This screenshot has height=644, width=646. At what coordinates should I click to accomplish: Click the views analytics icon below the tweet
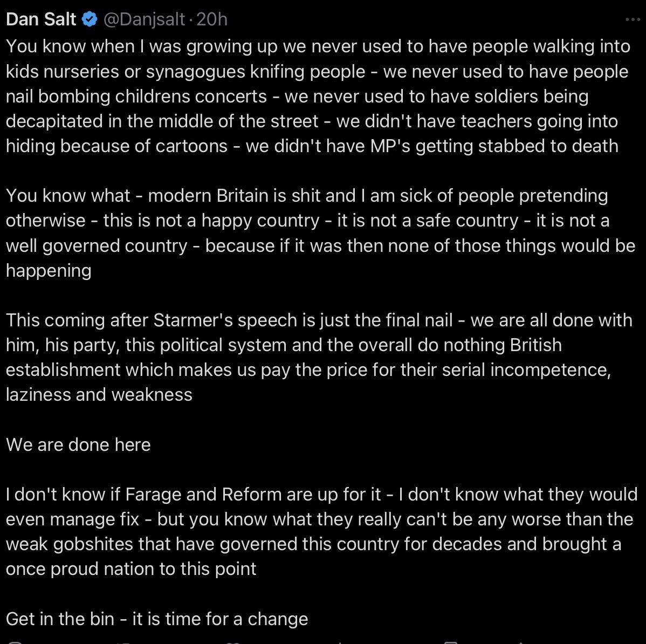[x=339, y=642]
